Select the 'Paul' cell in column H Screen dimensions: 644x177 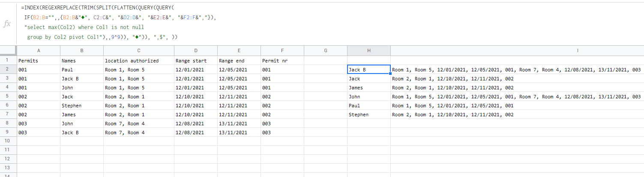[369, 105]
